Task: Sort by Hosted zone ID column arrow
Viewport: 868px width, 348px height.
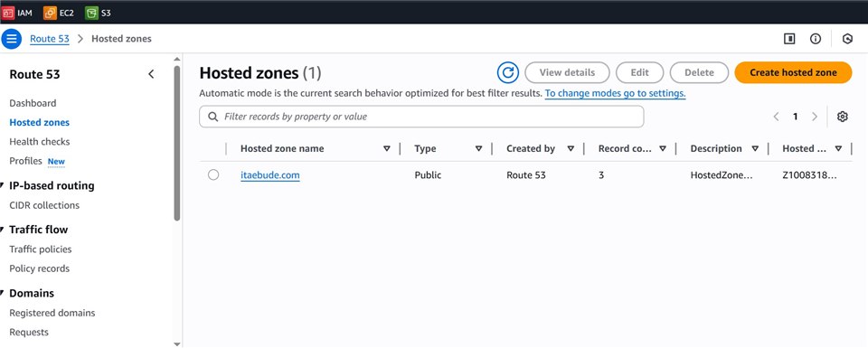Action: (x=839, y=148)
